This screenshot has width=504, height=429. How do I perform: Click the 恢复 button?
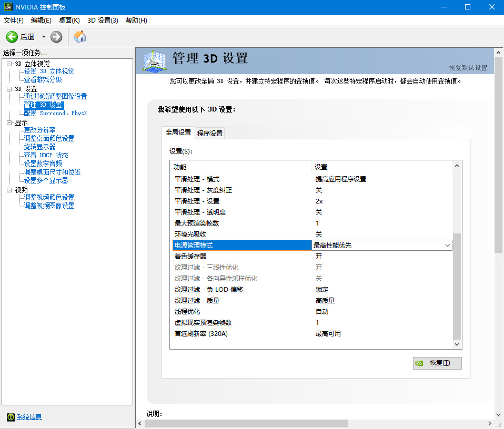point(437,363)
